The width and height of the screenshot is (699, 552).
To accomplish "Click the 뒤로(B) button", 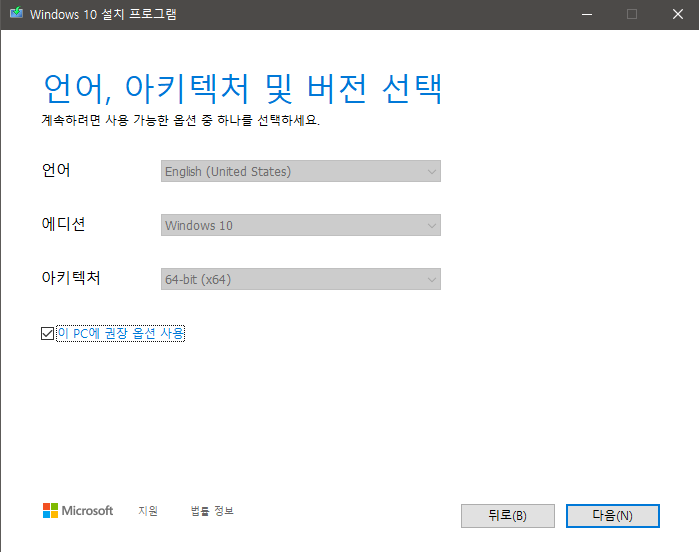I will 508,516.
